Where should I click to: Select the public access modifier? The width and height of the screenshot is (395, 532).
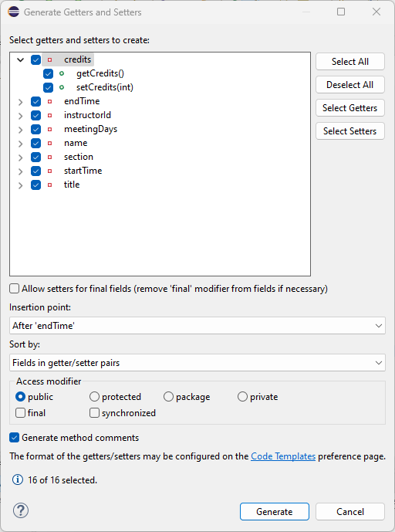(x=21, y=397)
